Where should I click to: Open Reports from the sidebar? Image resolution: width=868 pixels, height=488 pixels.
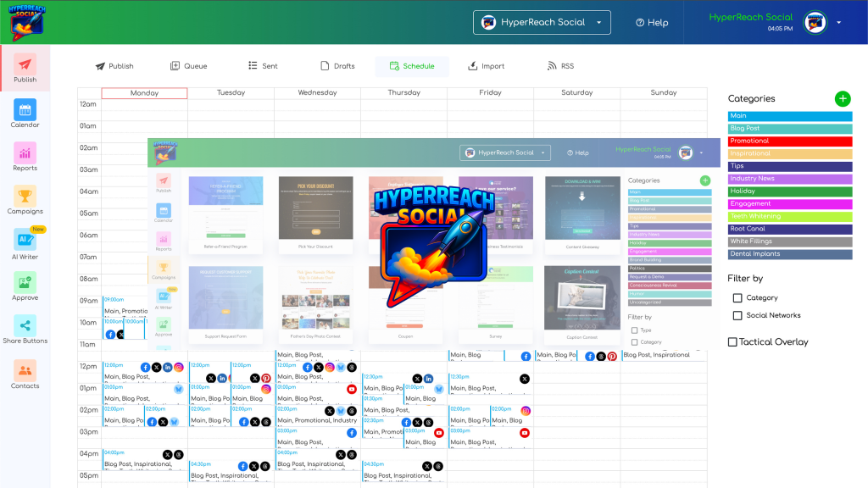click(25, 157)
